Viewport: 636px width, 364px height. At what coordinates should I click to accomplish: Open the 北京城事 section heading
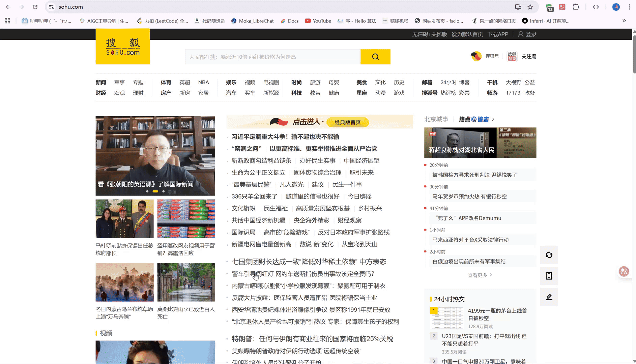[x=436, y=119]
